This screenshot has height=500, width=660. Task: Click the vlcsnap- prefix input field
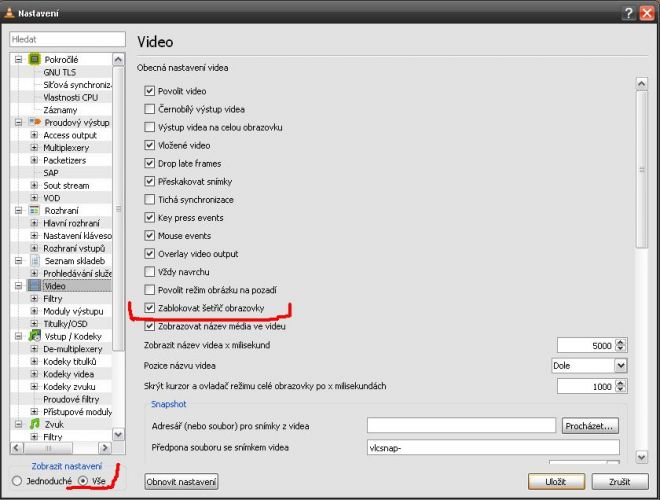click(x=493, y=448)
